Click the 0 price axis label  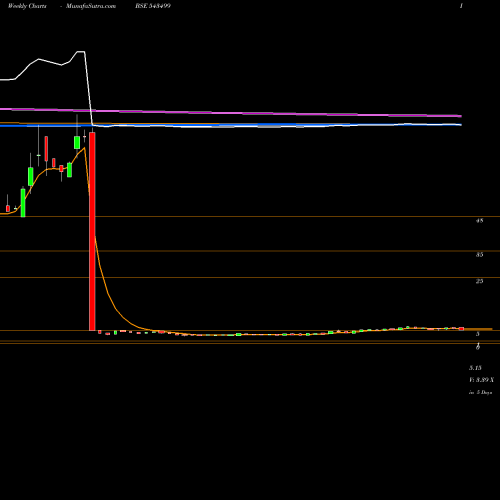click(478, 347)
